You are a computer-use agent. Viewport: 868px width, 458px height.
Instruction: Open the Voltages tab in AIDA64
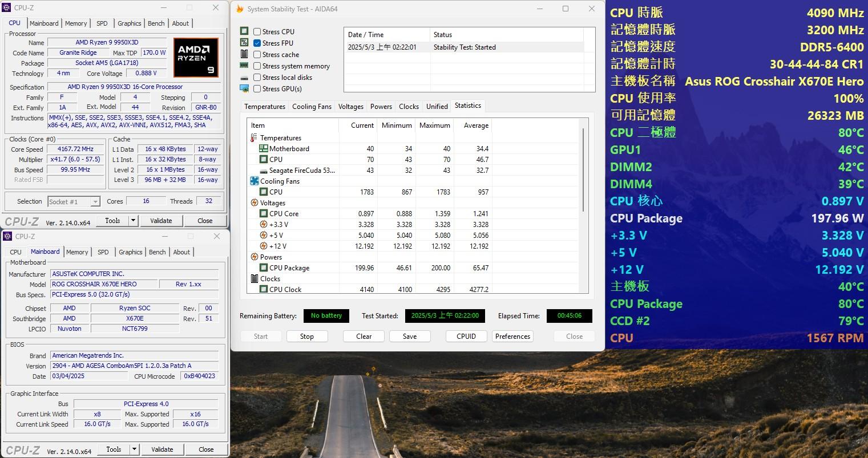350,107
